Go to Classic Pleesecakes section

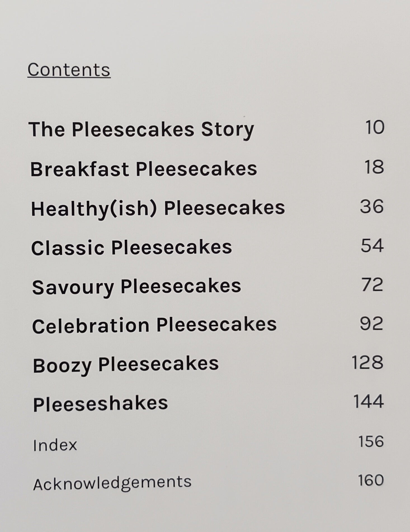point(131,248)
